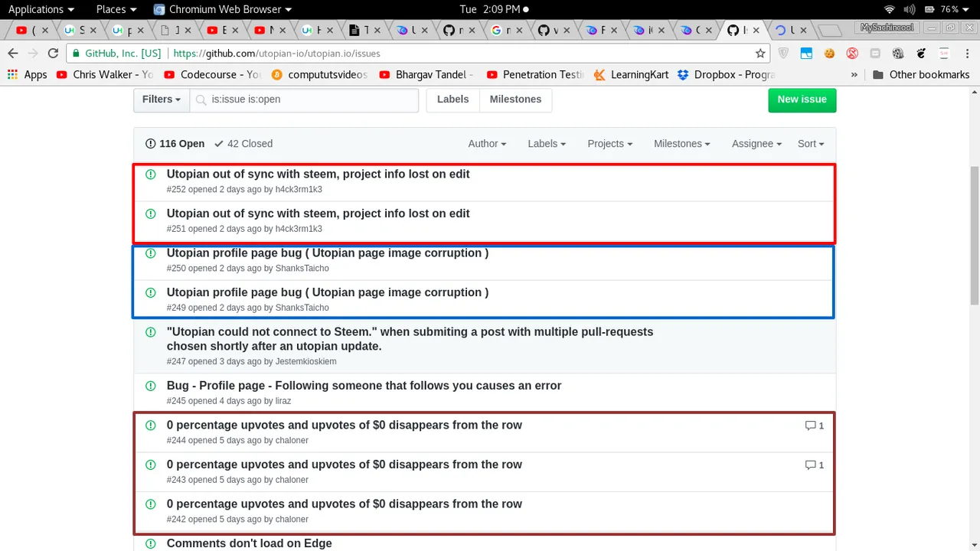The image size is (980, 551).
Task: Open the Chris Walker YouTube bookmark
Action: point(104,74)
